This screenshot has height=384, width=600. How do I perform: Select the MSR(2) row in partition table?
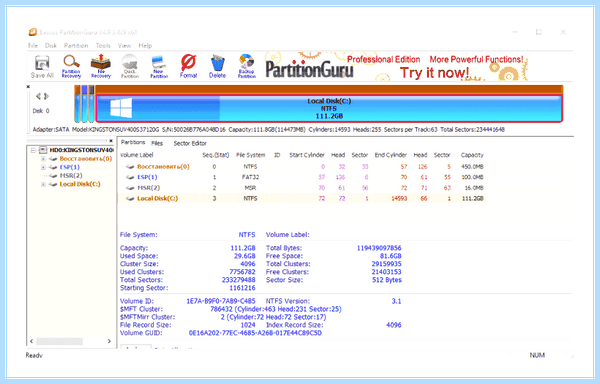click(302, 188)
